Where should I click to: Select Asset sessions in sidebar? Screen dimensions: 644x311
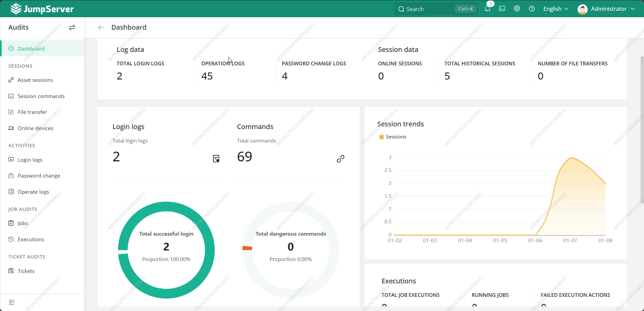click(x=35, y=80)
